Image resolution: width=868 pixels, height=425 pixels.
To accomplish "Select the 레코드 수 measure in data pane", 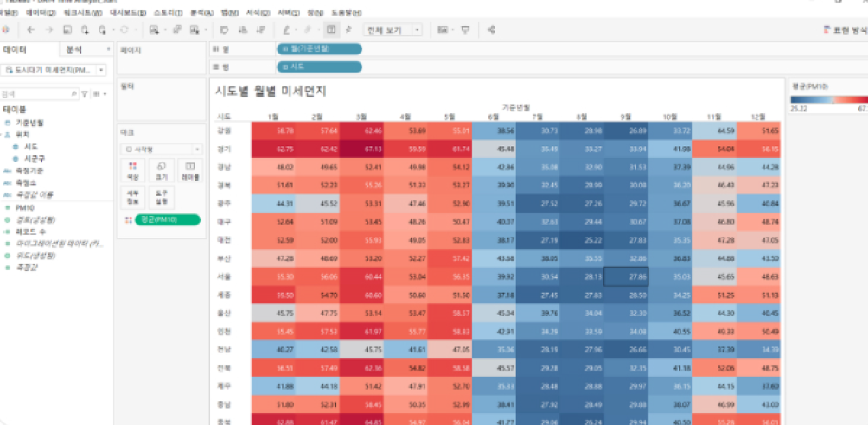I will (31, 232).
